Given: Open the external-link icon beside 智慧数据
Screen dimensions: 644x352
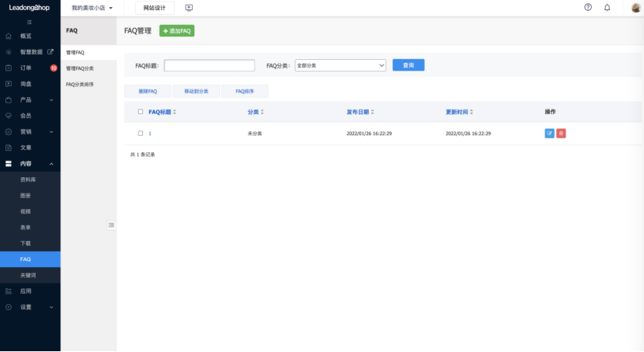Looking at the screenshot, I should 50,52.
